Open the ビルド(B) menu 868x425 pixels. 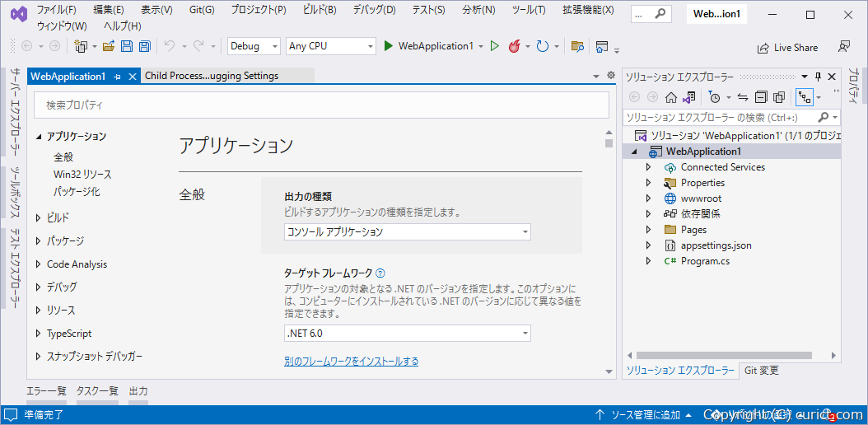(320, 10)
